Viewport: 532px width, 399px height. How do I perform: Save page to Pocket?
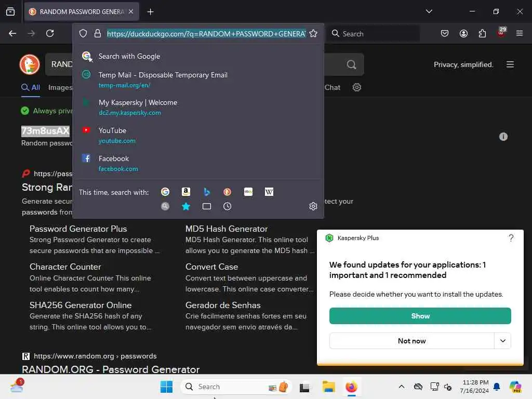445,33
